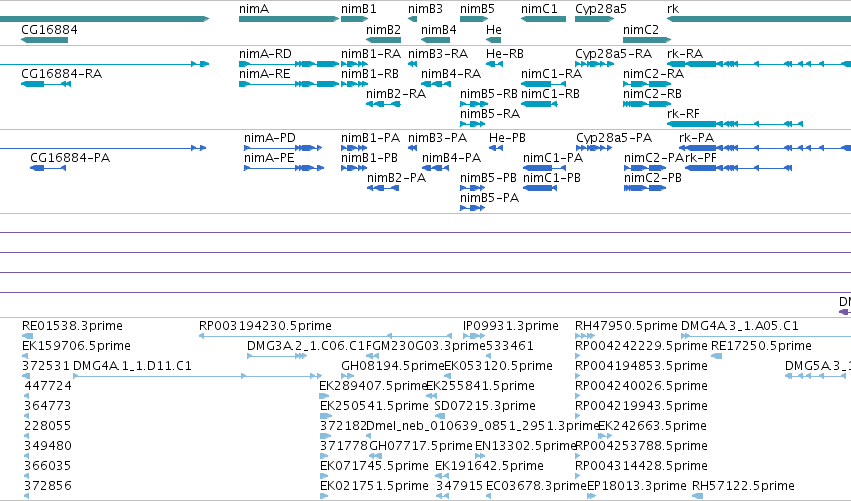
Task: Click the CG16884-RA transcript label
Action: (x=62, y=74)
